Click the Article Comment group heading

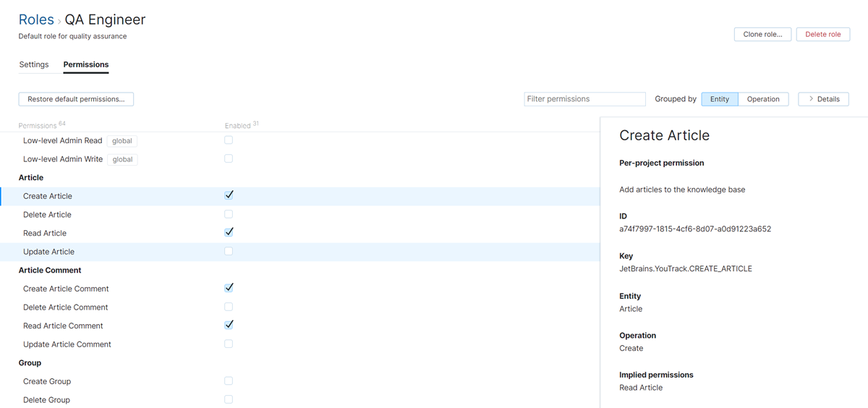[50, 270]
